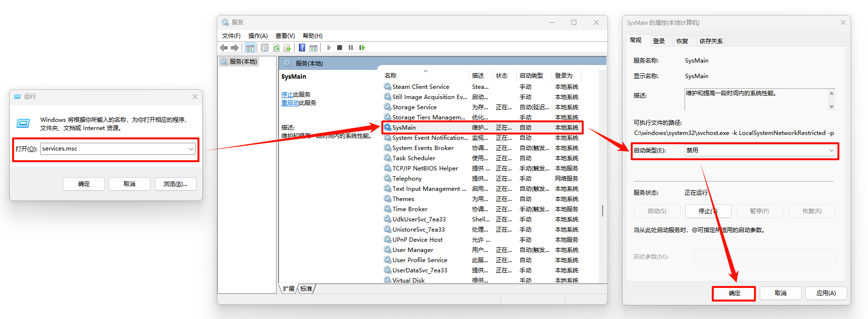Screen dimensions: 868x319
Task: Select the Task Scheduler service row
Action: click(x=413, y=158)
